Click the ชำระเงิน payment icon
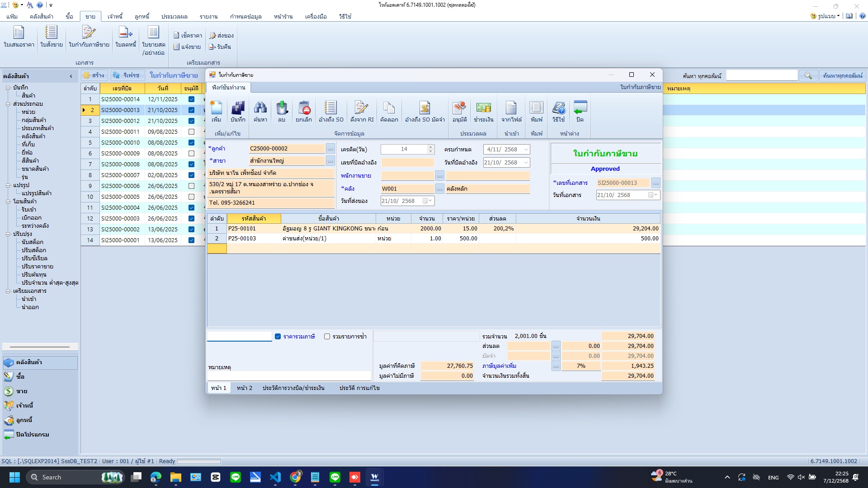Screen dimensions: 868x488 [x=483, y=111]
